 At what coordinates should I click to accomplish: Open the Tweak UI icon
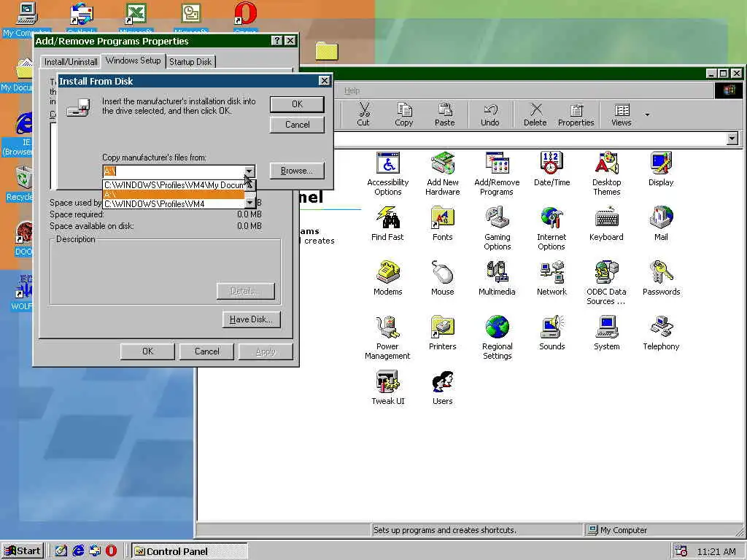pyautogui.click(x=388, y=388)
